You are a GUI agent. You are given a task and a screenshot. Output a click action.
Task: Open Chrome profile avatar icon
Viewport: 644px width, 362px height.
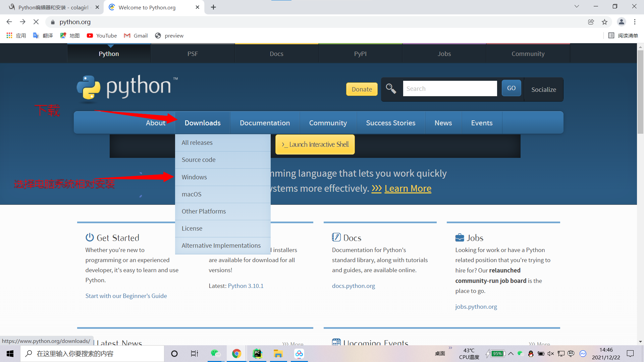621,22
